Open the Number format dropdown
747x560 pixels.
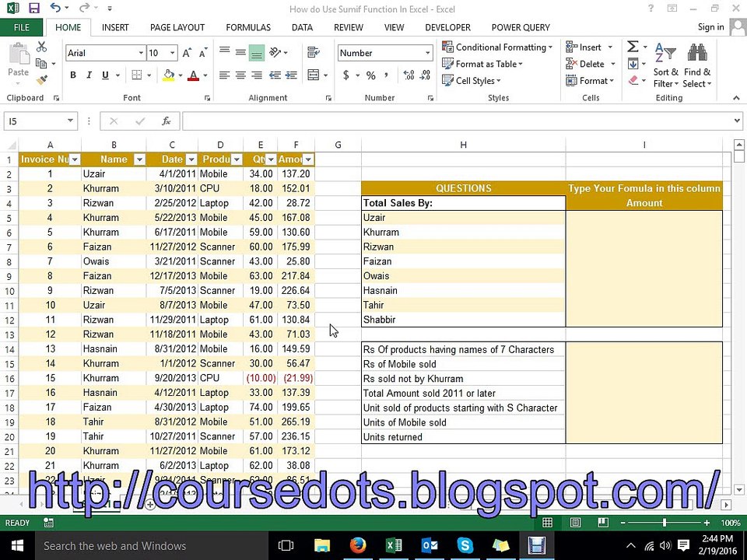[x=427, y=53]
